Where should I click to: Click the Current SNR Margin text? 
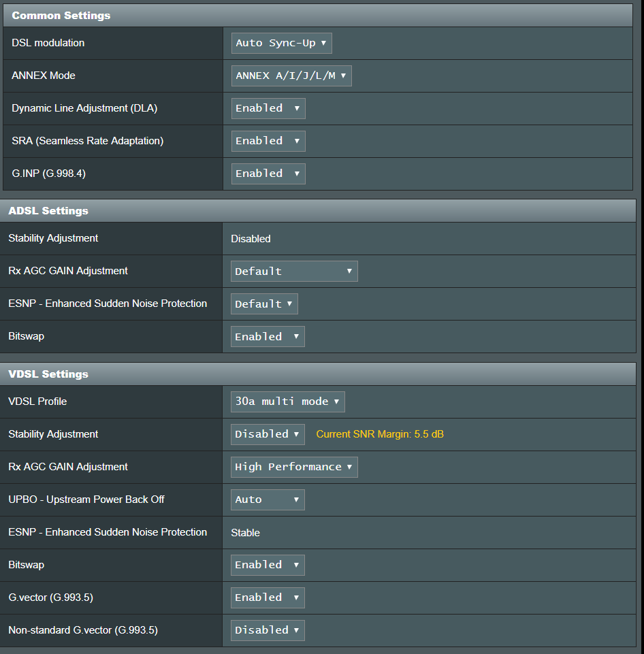click(x=380, y=434)
